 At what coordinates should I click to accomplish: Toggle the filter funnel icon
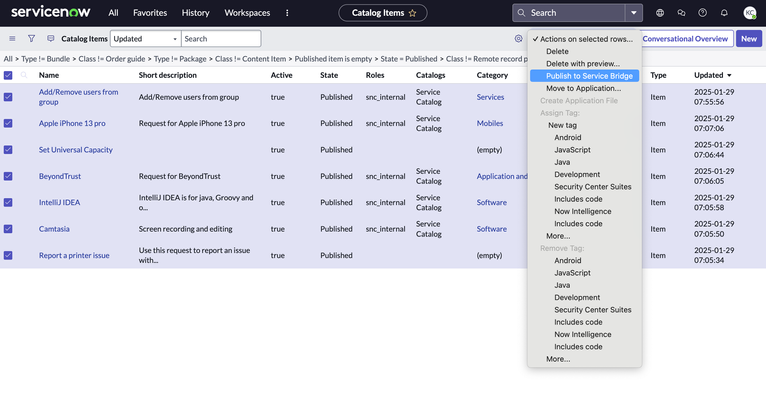31,39
